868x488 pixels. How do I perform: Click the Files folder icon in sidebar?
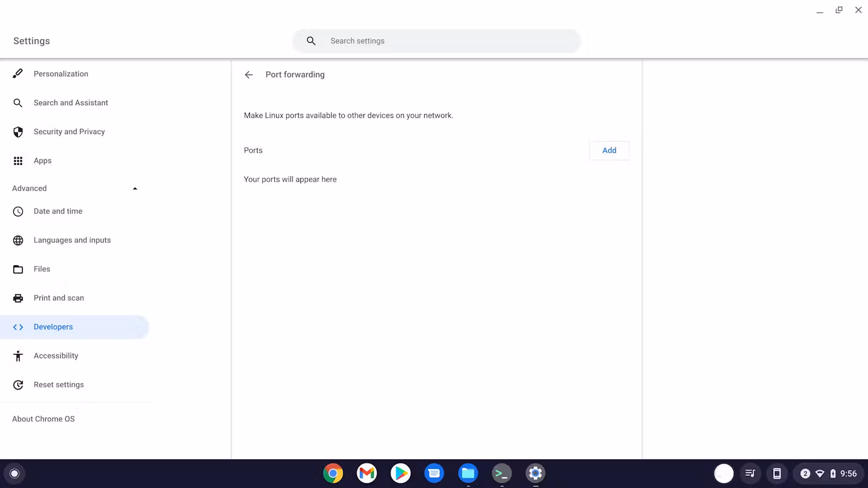(x=17, y=269)
